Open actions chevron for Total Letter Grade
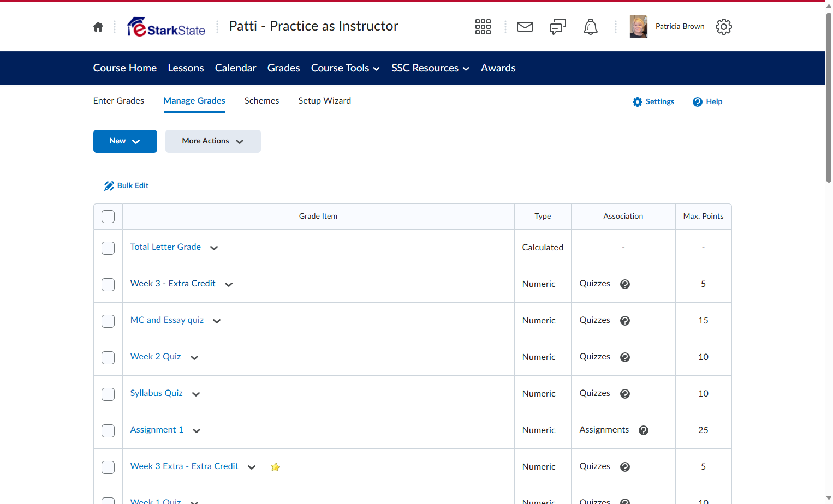Image resolution: width=833 pixels, height=504 pixels. 214,248
